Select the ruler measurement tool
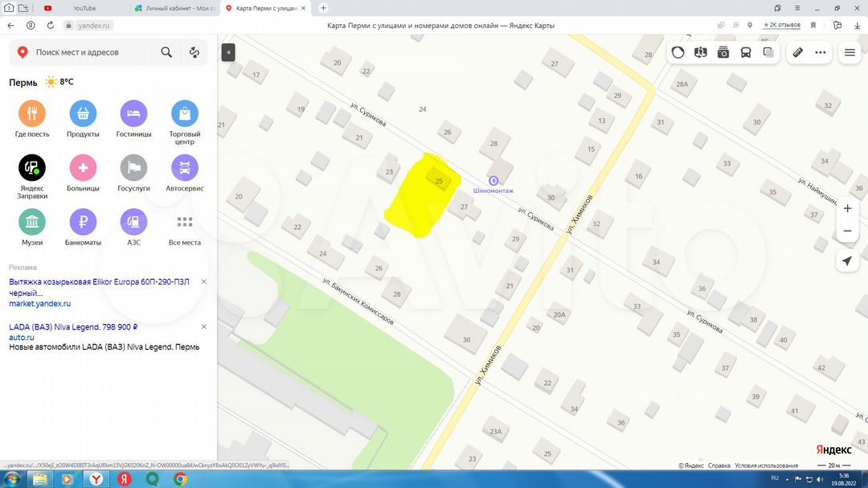Screen dimensions: 868x488 [797, 52]
